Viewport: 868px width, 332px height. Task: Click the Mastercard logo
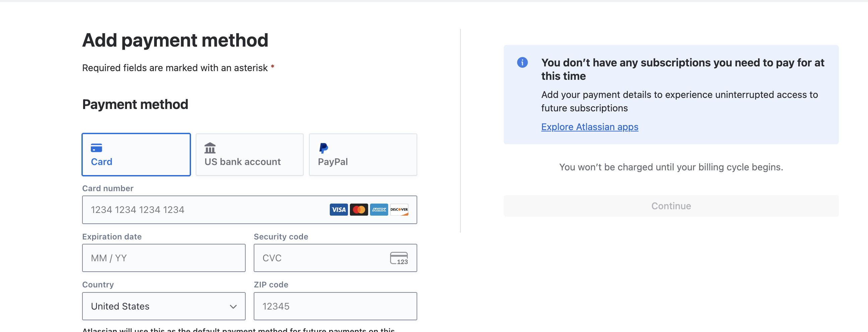[x=359, y=210]
